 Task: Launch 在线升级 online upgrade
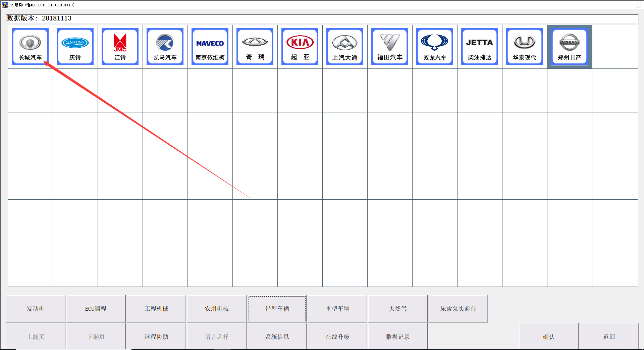(337, 337)
